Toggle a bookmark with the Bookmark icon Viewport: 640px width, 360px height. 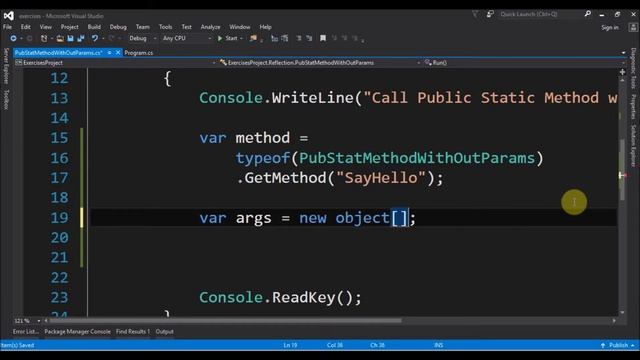[323, 38]
